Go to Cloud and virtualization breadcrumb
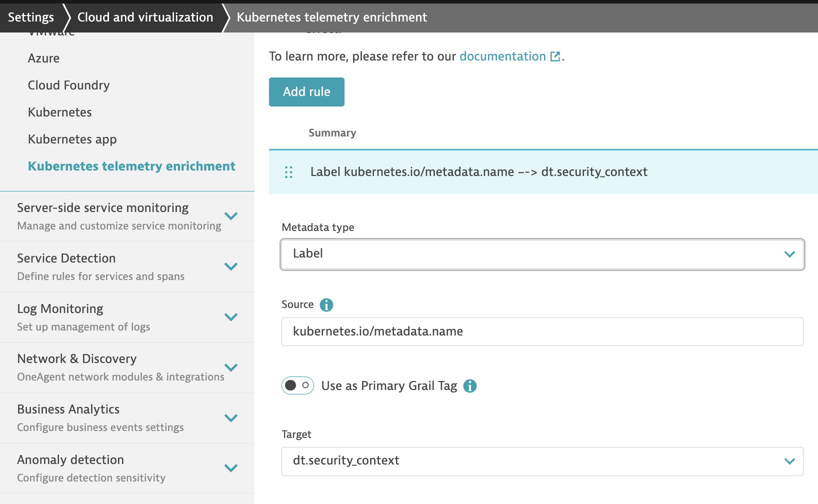The height and width of the screenshot is (504, 818). point(145,17)
